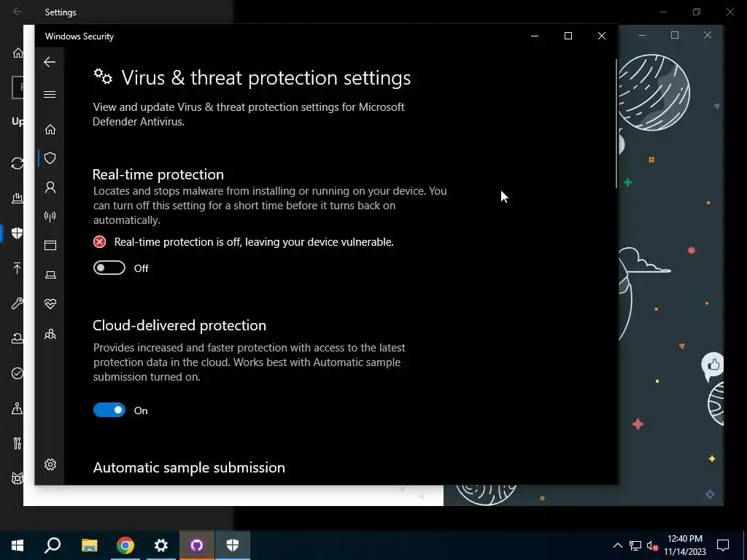747x560 pixels.
Task: Select Virus & threat protection shield icon
Action: coord(50,158)
